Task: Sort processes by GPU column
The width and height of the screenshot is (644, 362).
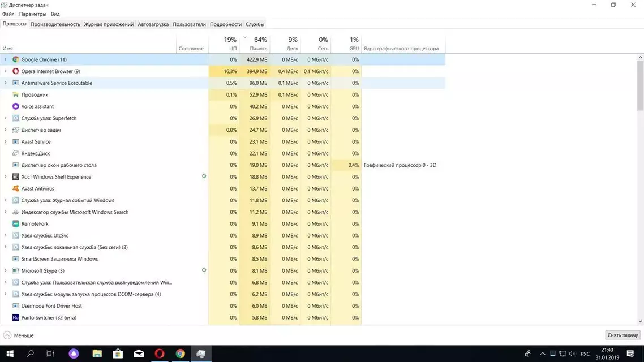Action: click(346, 44)
